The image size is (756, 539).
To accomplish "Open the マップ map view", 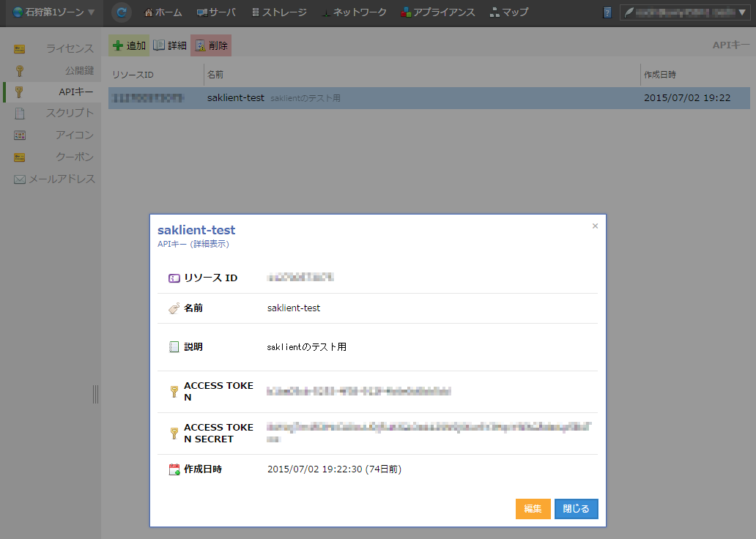I will [508, 12].
